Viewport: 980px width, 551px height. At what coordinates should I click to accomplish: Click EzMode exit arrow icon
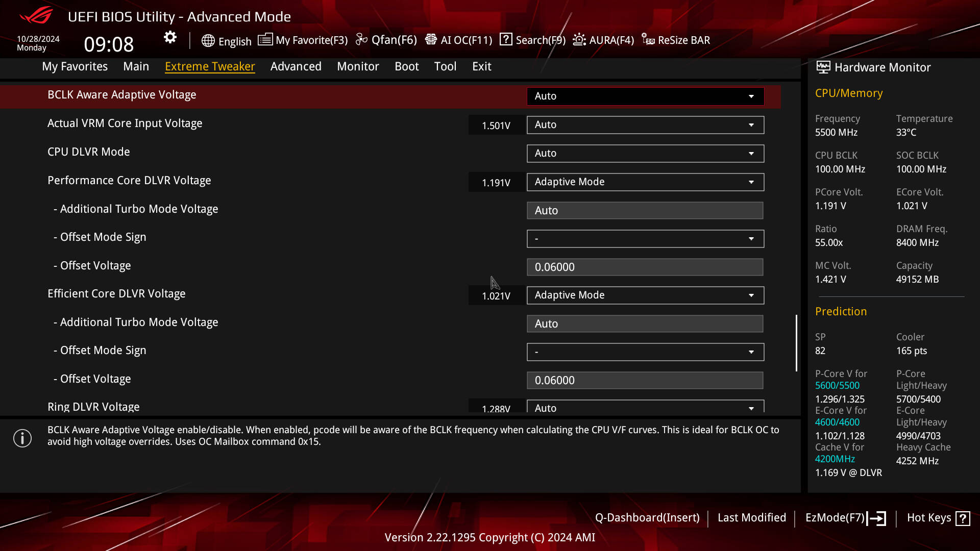[x=877, y=518]
